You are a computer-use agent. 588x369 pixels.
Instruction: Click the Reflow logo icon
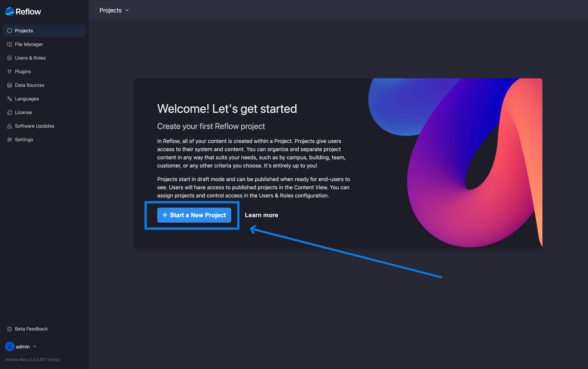click(x=10, y=11)
